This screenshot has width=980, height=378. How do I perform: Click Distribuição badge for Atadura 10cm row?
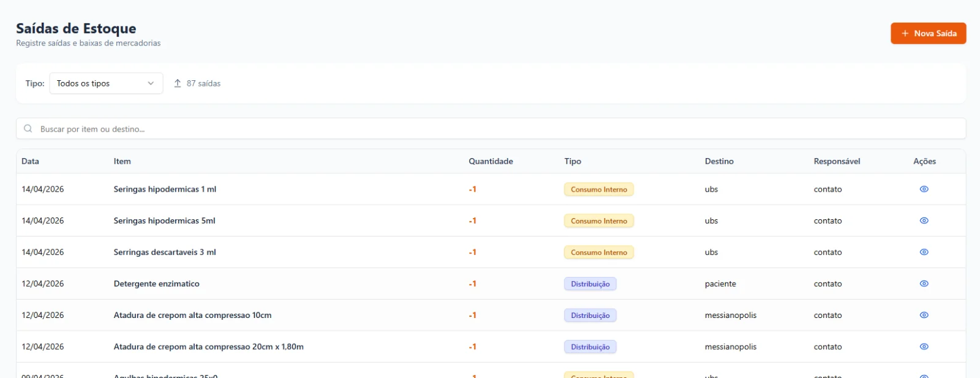click(590, 316)
